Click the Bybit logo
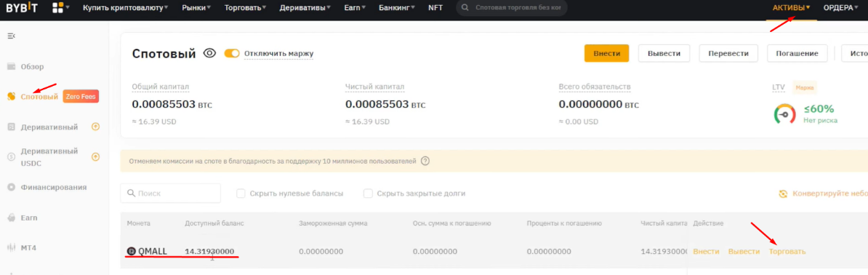The width and height of the screenshot is (868, 275). tap(23, 8)
